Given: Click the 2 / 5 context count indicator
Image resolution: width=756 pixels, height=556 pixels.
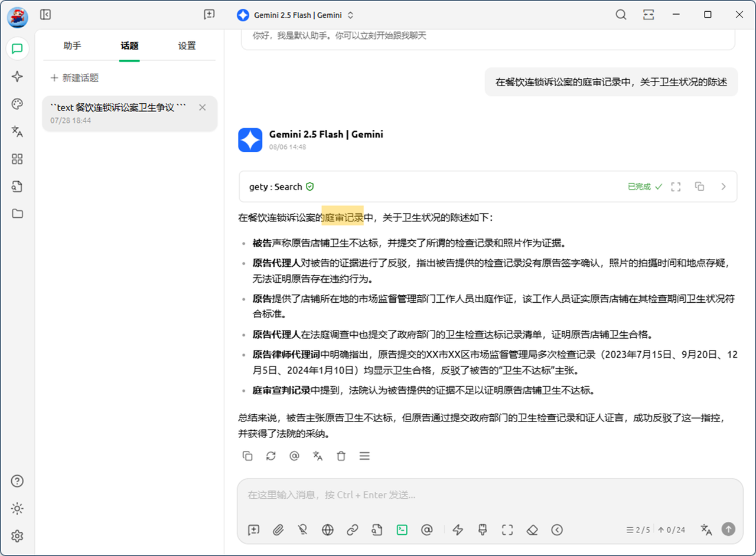Looking at the screenshot, I should 638,530.
